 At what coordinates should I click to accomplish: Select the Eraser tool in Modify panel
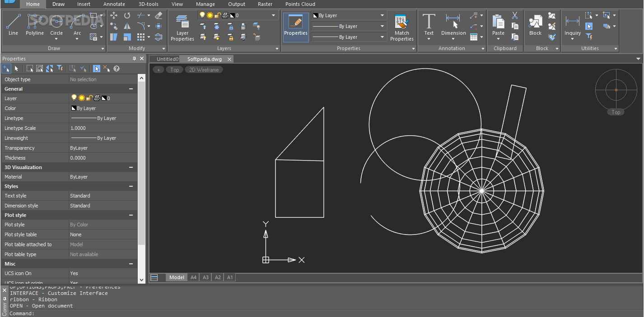pyautogui.click(x=159, y=16)
